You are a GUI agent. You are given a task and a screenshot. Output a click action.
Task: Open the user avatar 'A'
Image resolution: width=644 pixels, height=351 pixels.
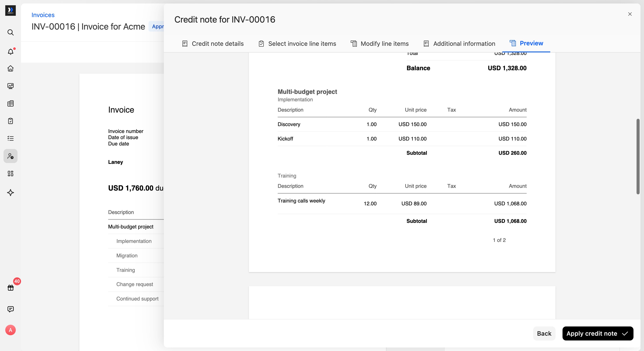point(11,330)
